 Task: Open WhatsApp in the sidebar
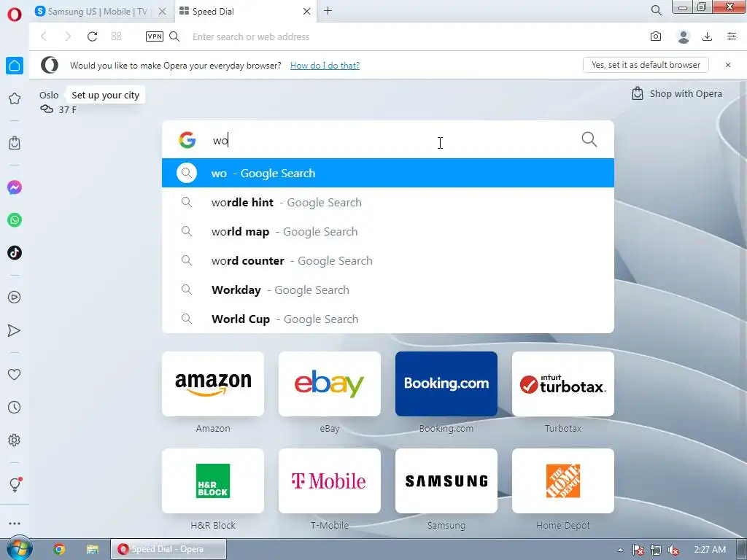[15, 220]
